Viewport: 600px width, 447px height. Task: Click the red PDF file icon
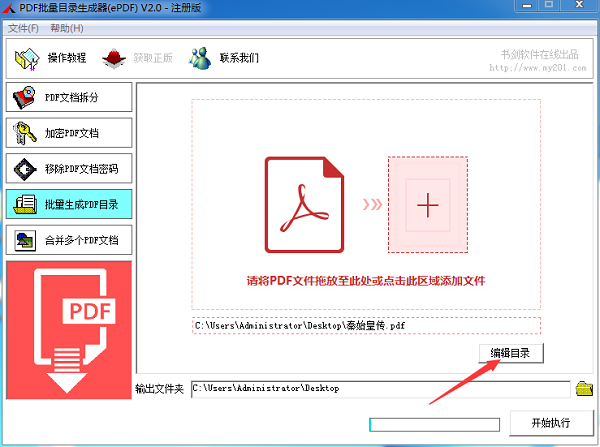tap(304, 204)
